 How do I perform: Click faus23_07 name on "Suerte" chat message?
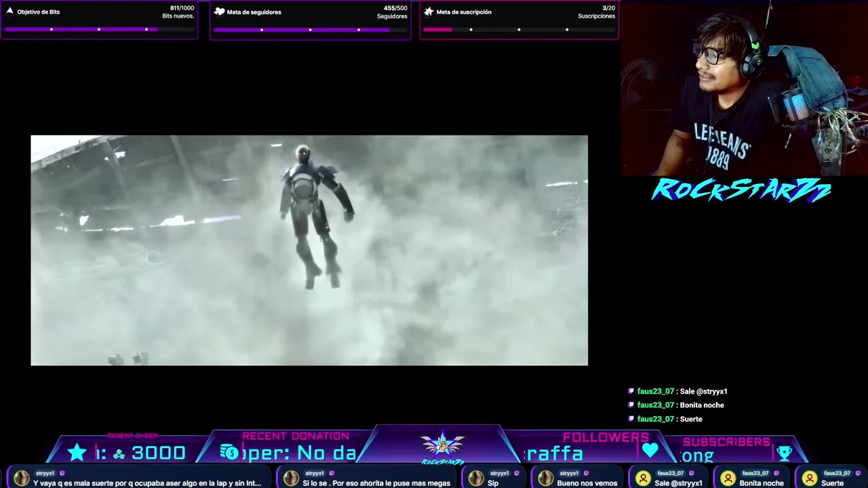point(656,419)
